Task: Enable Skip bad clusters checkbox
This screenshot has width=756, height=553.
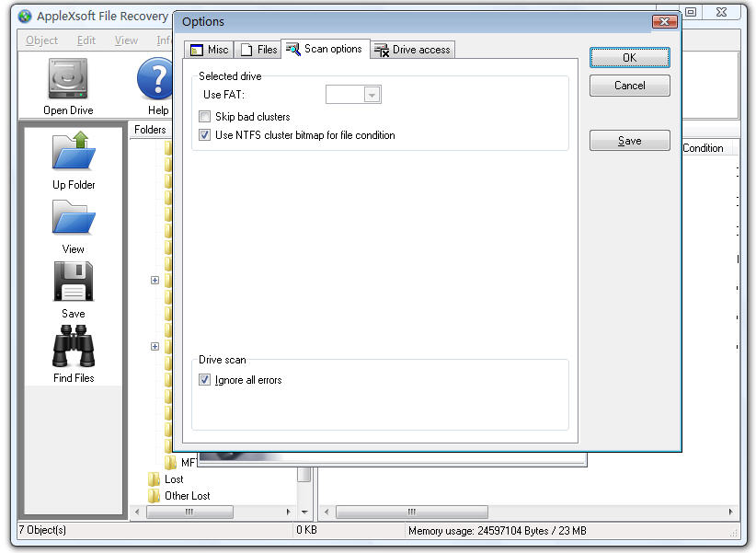Action: pos(205,116)
